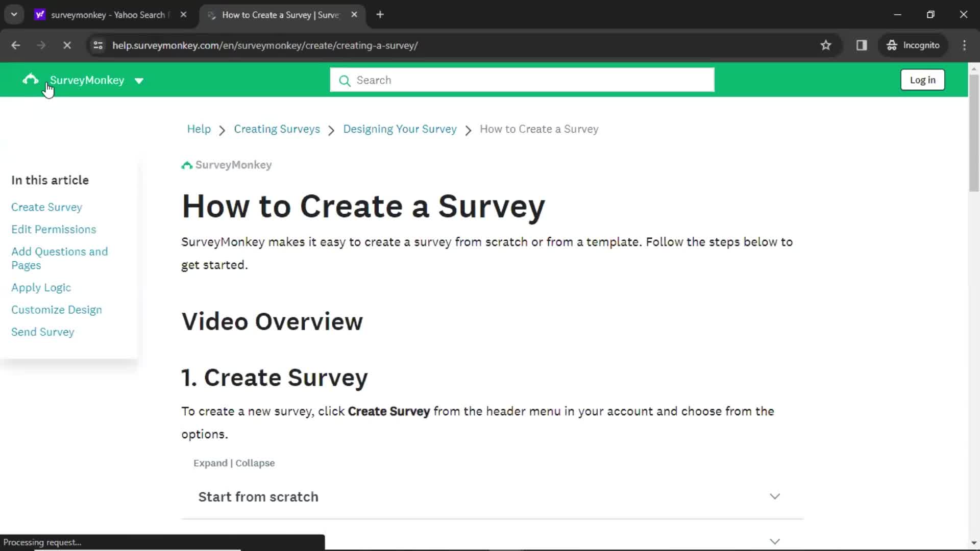
Task: Click the Collapse link above the accordion
Action: [x=255, y=463]
